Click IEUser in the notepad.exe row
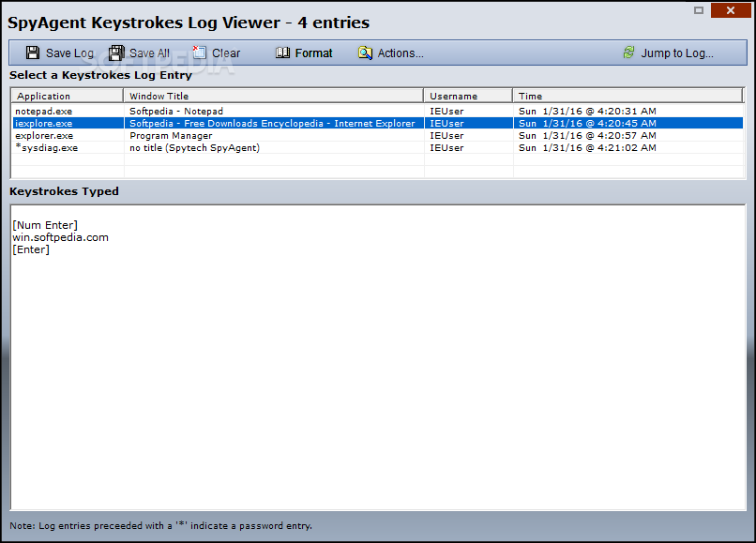Viewport: 756px width, 543px height. (446, 111)
